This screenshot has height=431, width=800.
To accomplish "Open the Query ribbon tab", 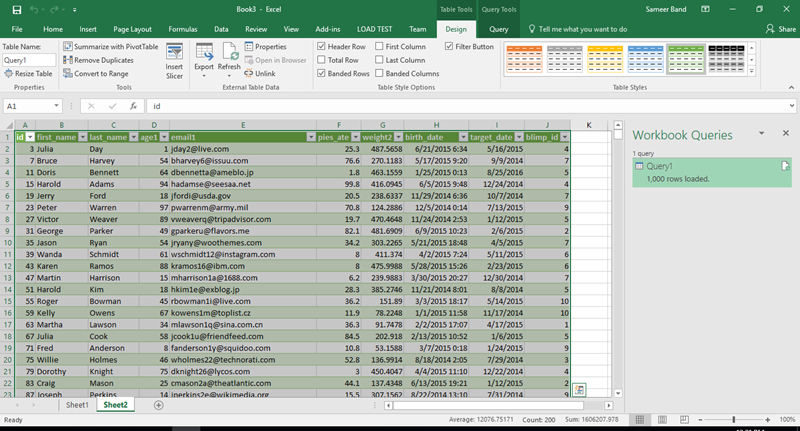I will click(498, 30).
